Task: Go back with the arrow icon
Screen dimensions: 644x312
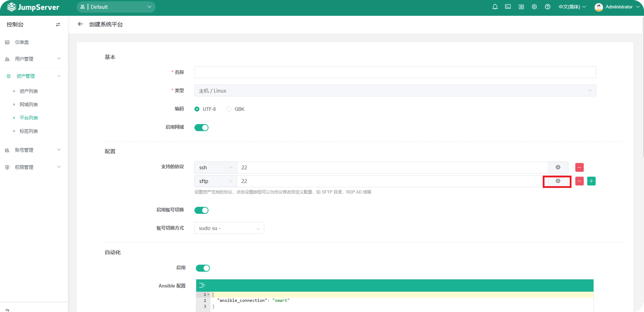Action: [x=80, y=24]
